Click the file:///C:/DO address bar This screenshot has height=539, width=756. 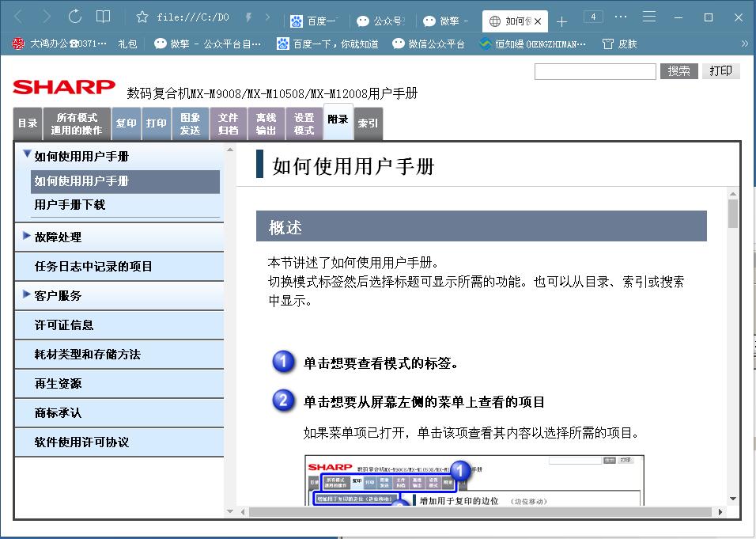click(x=193, y=17)
